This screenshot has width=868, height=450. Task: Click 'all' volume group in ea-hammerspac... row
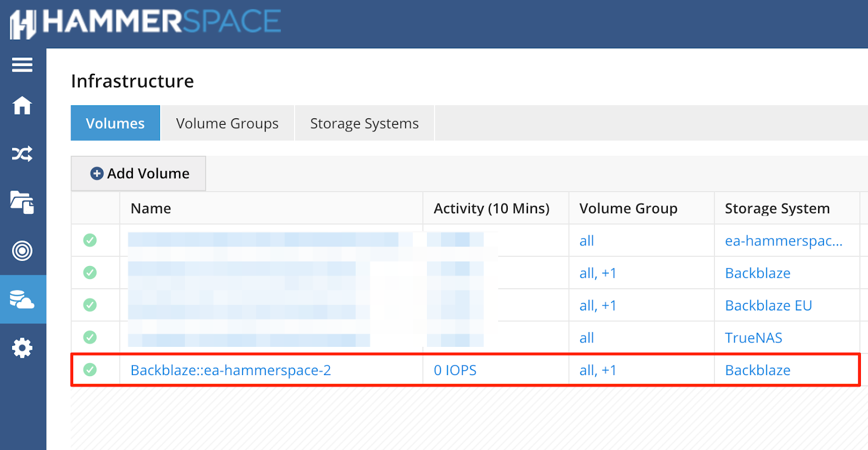point(586,240)
